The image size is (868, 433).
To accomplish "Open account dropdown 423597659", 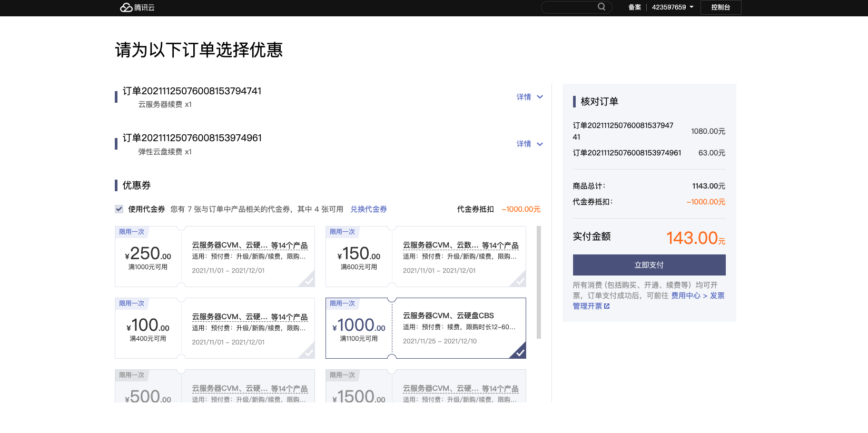I will tap(673, 7).
